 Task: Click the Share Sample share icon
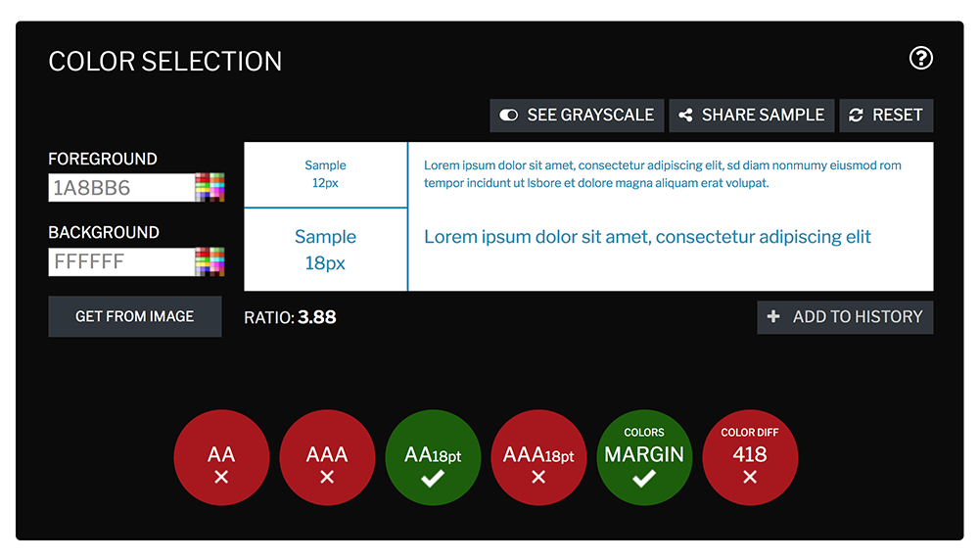pos(686,116)
